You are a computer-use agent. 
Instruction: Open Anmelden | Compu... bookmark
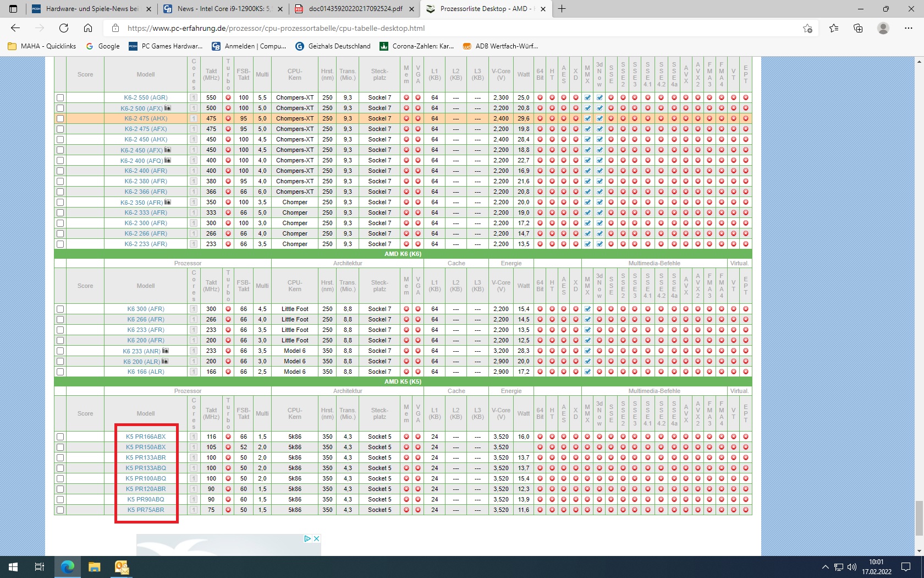(249, 46)
